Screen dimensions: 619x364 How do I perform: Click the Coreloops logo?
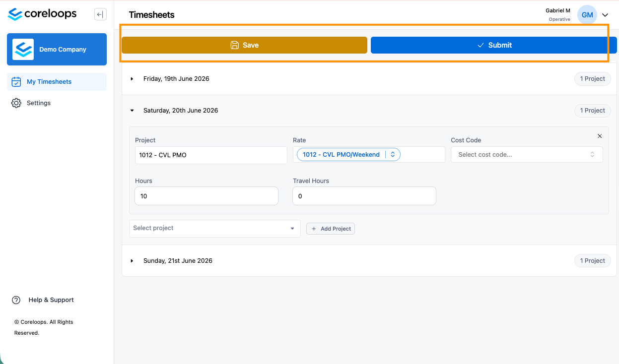tap(42, 14)
